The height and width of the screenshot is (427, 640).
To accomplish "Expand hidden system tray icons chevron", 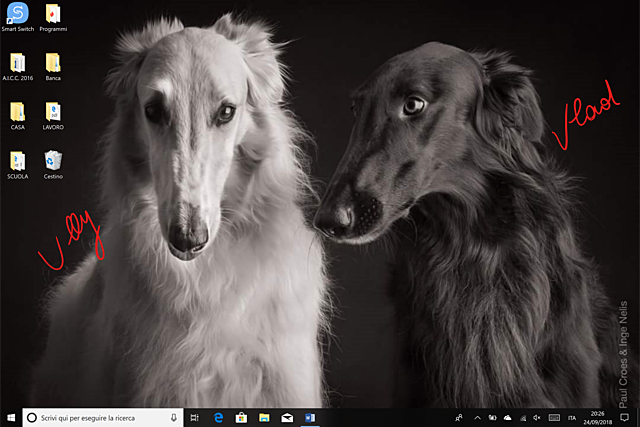I will (477, 418).
